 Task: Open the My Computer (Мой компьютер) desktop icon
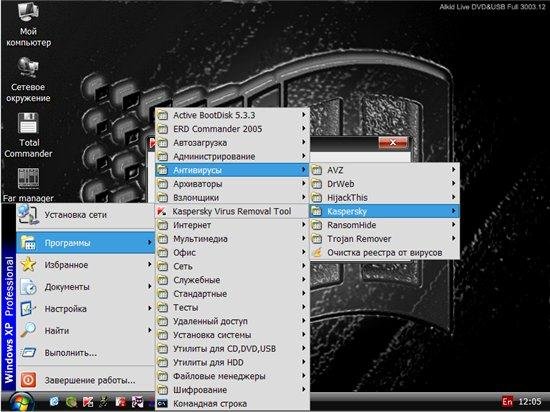point(28,24)
